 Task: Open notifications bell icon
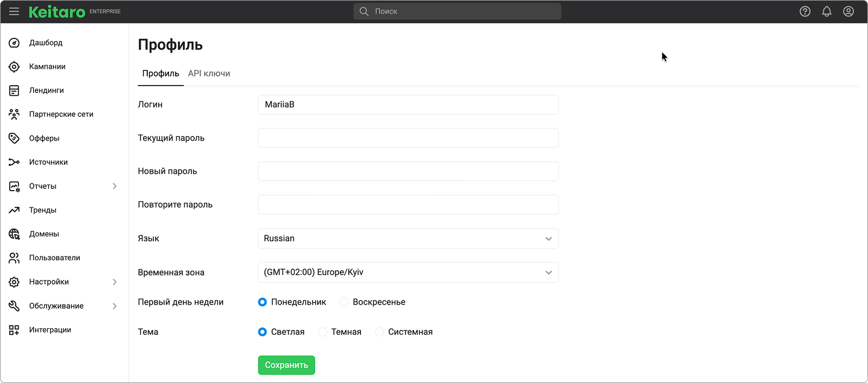click(x=826, y=11)
